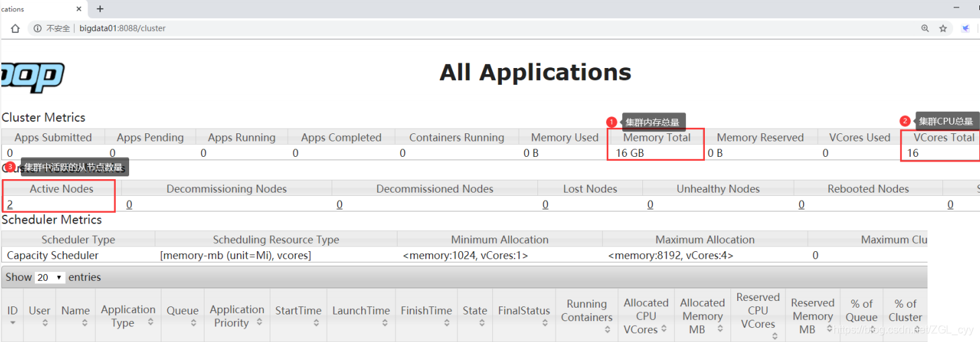The width and height of the screenshot is (980, 342).
Task: Click the [memory-mb (unit=Mi), vcores] value
Action: (235, 256)
